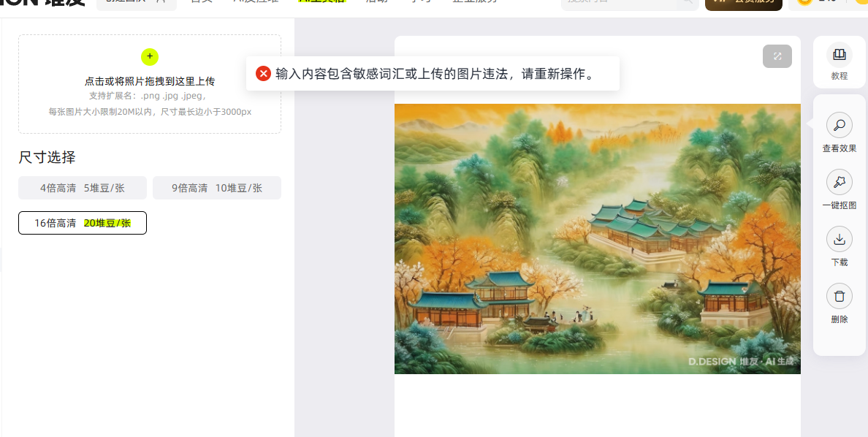Expand the team selector dropdown at top
This screenshot has height=437, width=868.
point(136,3)
